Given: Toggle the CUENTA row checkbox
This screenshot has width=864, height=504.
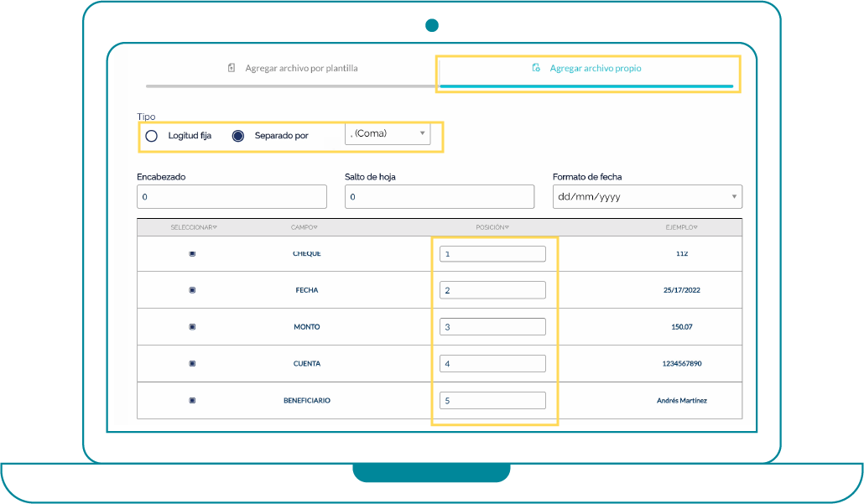Looking at the screenshot, I should point(192,364).
